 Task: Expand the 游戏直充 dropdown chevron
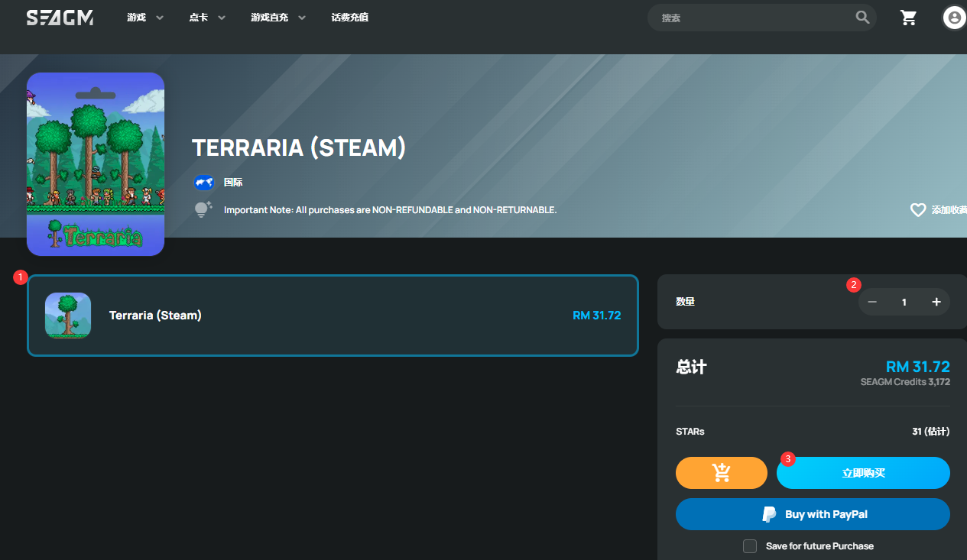click(301, 18)
